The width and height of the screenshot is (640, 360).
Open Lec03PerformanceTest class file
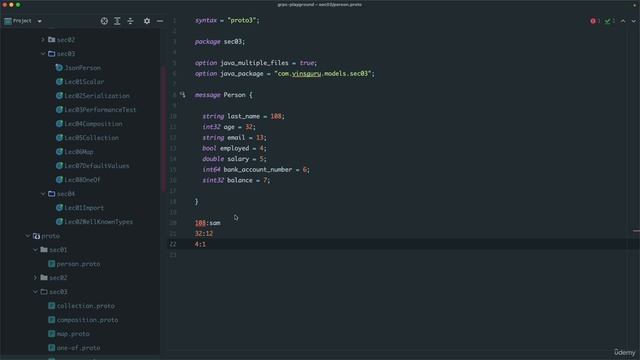100,109
